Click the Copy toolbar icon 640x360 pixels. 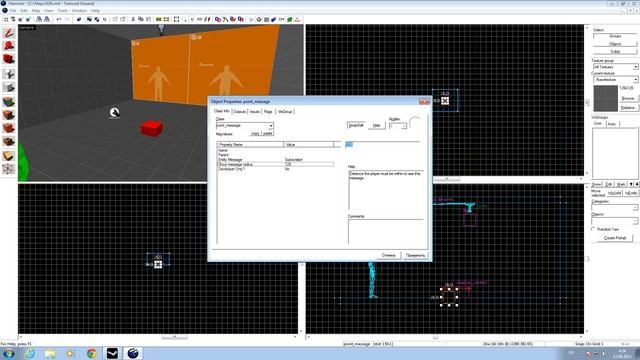[x=141, y=19]
